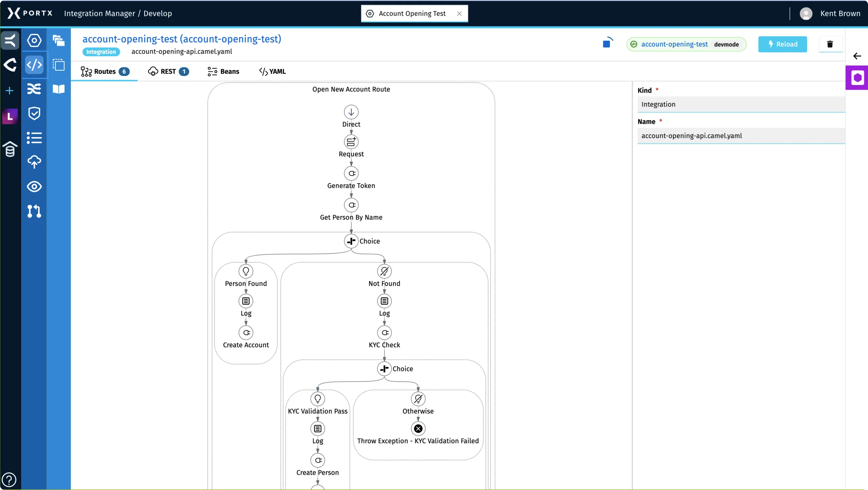Click the book documentation icon
This screenshot has height=490, width=868.
pyautogui.click(x=59, y=89)
